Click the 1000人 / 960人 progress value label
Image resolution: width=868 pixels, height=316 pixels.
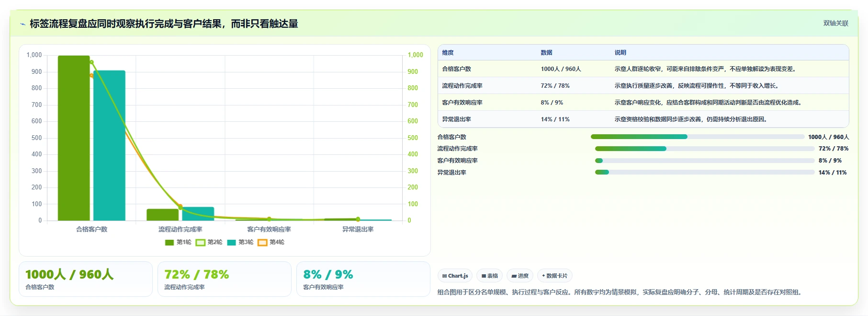[x=829, y=137]
